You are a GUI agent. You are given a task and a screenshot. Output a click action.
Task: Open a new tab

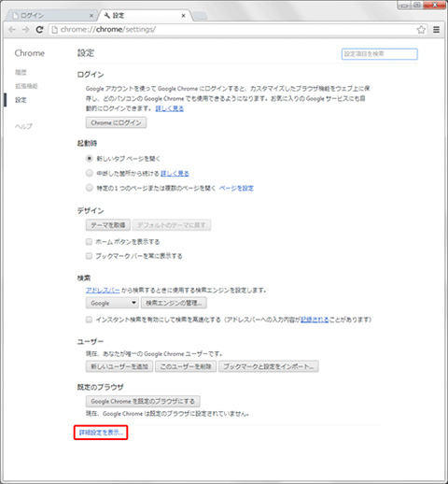click(200, 16)
